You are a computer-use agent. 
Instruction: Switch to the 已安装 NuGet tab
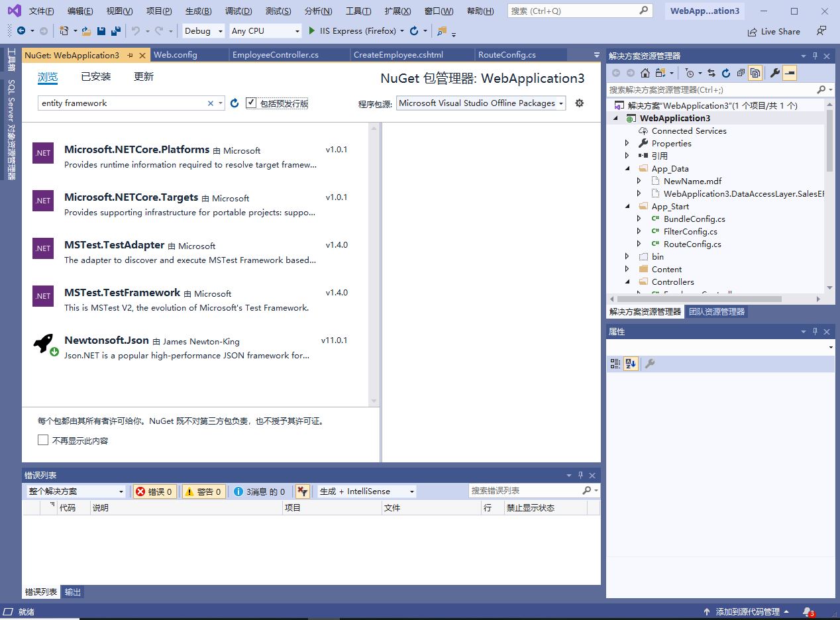click(x=95, y=76)
